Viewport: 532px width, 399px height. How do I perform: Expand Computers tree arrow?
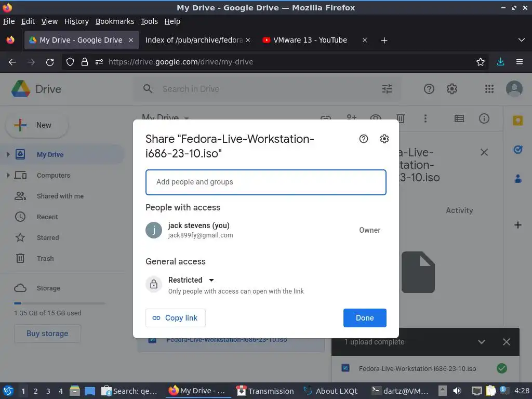[8, 175]
